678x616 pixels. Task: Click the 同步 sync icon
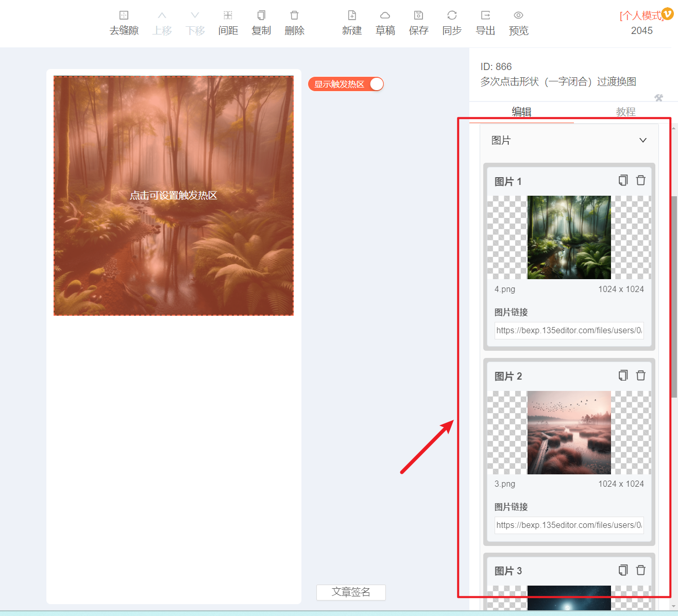(x=452, y=15)
